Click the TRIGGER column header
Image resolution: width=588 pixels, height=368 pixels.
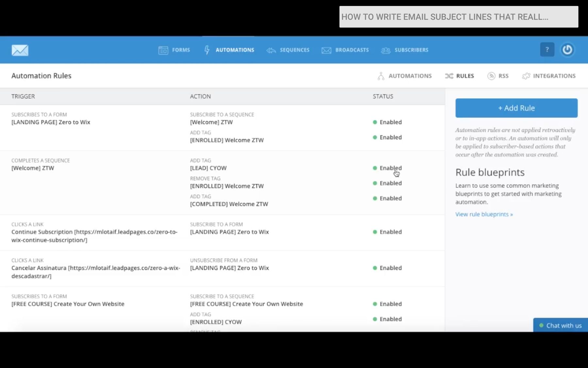(x=23, y=96)
